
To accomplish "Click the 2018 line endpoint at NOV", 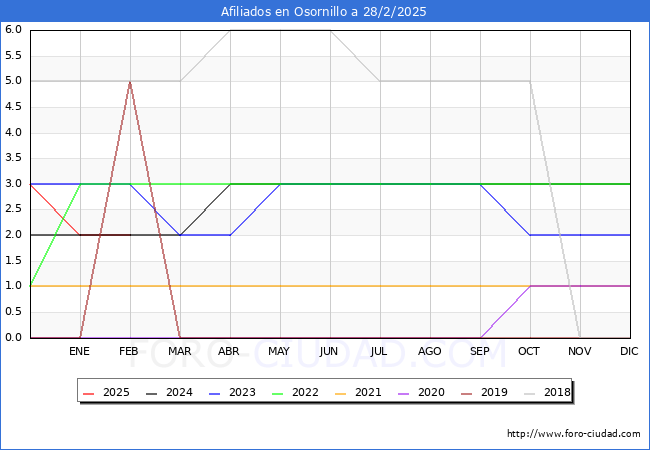I will [580, 337].
